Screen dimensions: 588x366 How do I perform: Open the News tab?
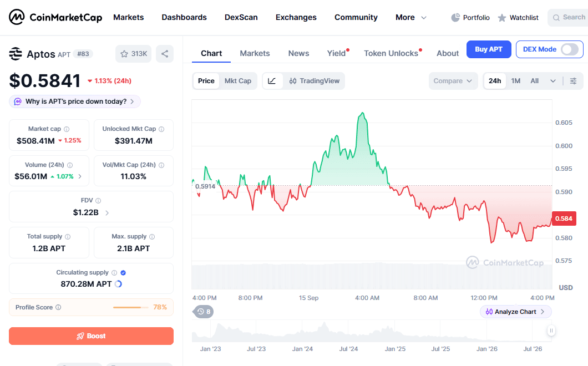click(x=298, y=53)
